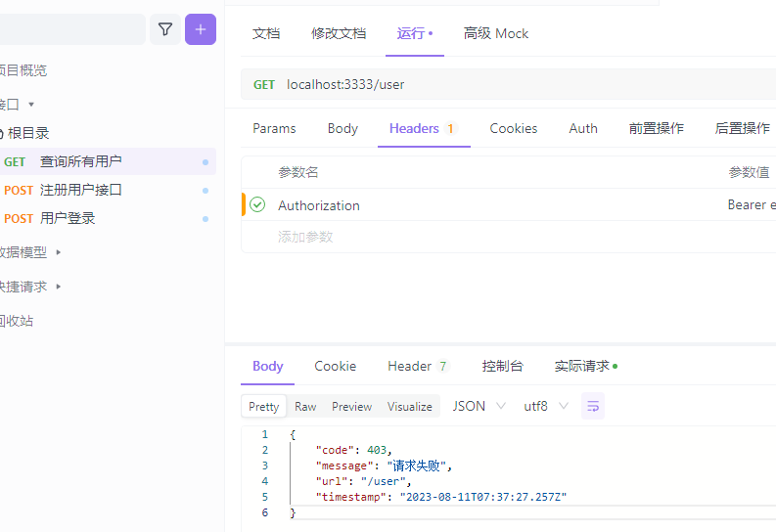Open the 高级 Mock tab
This screenshot has height=532, width=776.
coord(496,33)
